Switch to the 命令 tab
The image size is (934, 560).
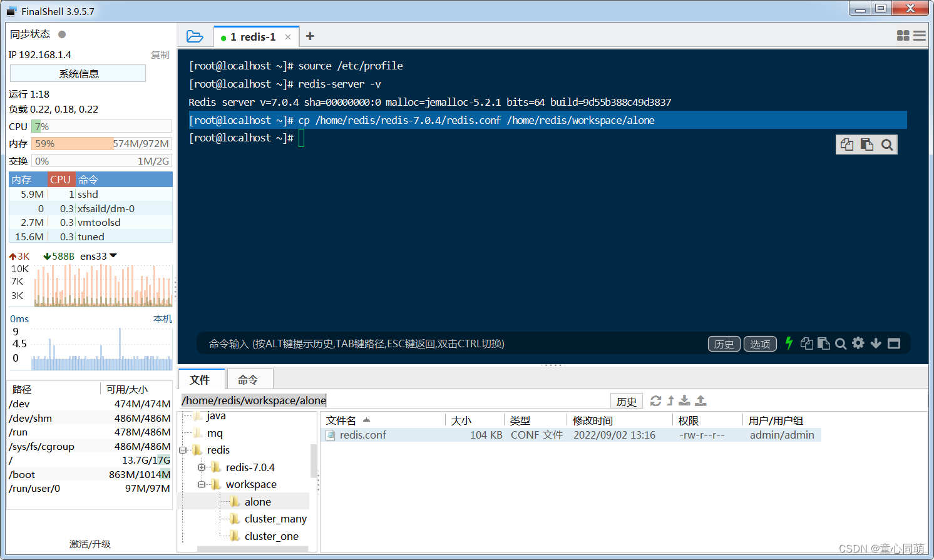coord(249,380)
